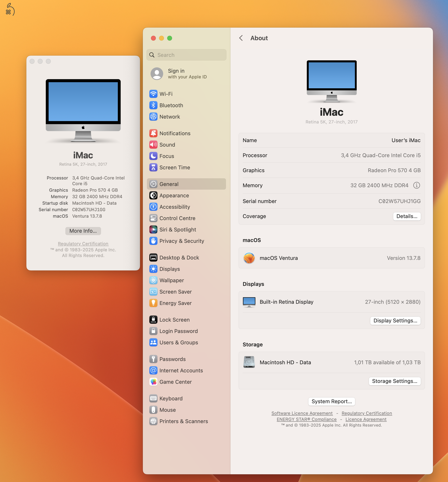Select the Focus moon icon
Viewport: 448px width, 482px height.
point(153,156)
